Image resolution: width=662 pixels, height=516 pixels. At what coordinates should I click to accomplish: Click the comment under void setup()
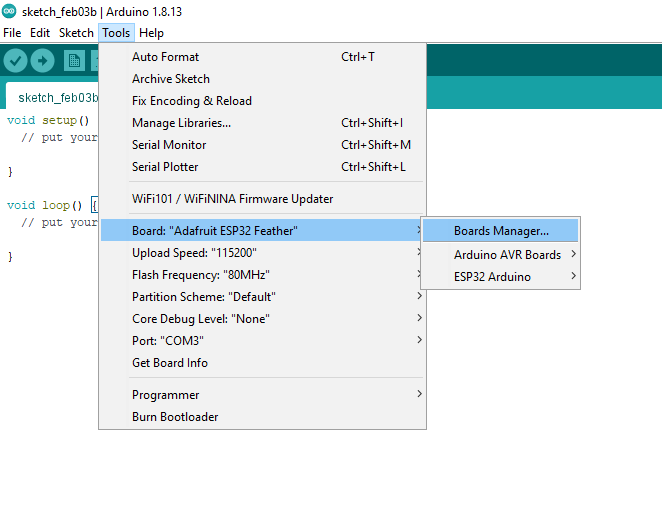click(60, 138)
